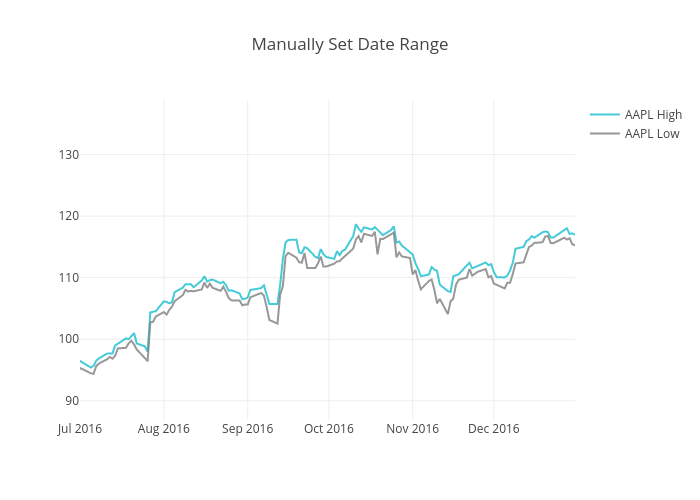Image resolution: width=700 pixels, height=500 pixels.
Task: Click the 110 y-axis tick label
Action: click(x=68, y=278)
